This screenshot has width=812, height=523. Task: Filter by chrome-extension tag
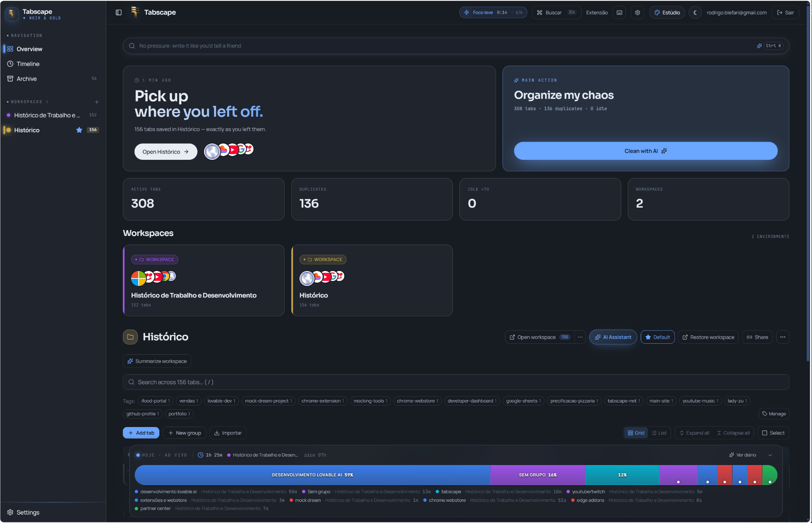pos(323,401)
